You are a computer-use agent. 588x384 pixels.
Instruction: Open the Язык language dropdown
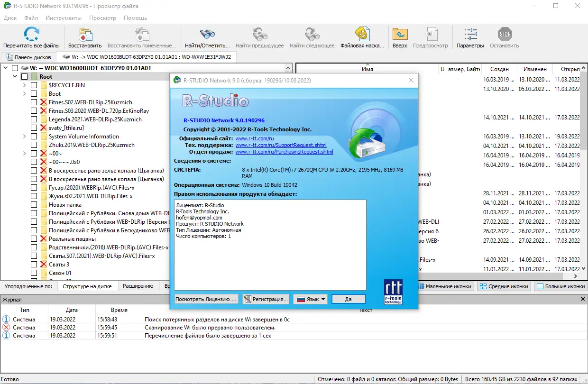click(310, 299)
